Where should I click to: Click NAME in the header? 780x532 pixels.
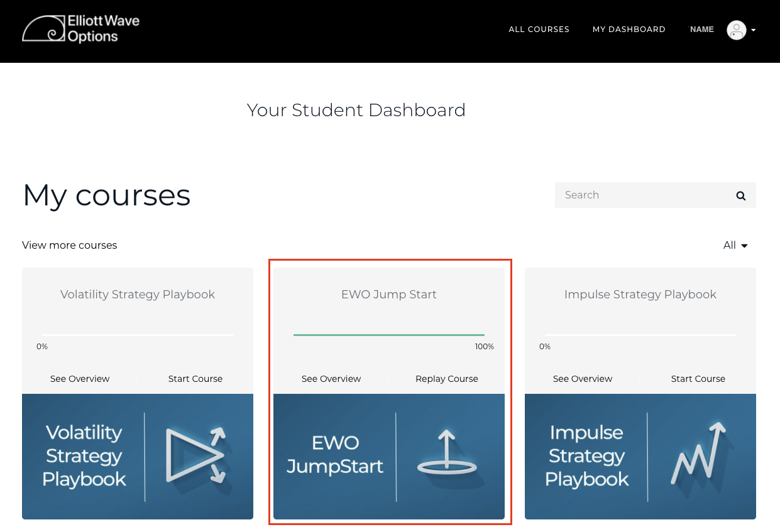pos(702,30)
